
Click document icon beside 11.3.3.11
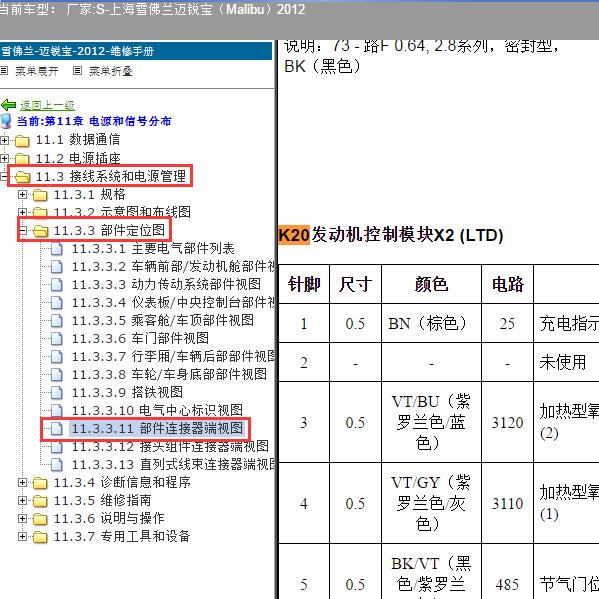coord(57,429)
